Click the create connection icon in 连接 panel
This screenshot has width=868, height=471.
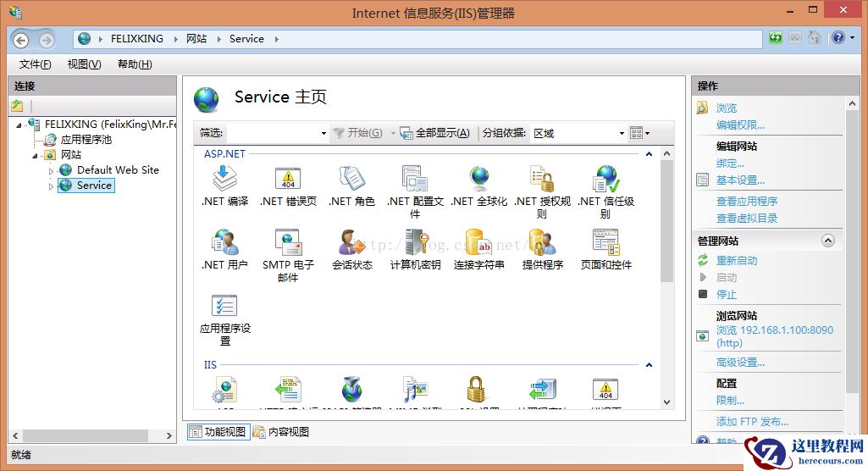coord(17,106)
